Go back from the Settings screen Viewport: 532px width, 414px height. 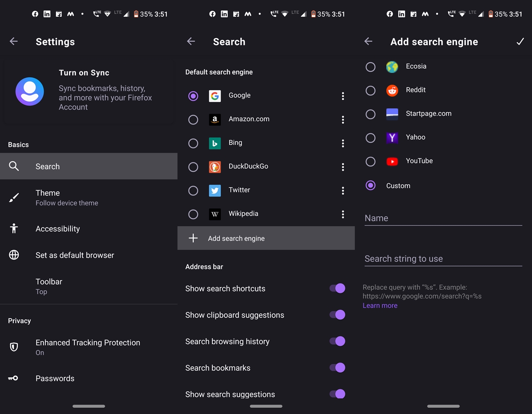[14, 41]
